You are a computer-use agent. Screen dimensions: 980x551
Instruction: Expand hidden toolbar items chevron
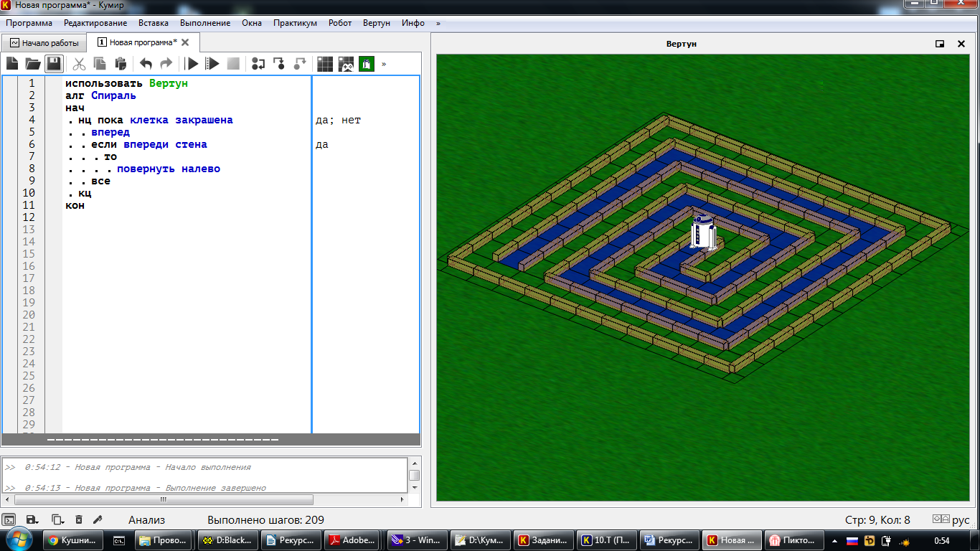pyautogui.click(x=384, y=64)
